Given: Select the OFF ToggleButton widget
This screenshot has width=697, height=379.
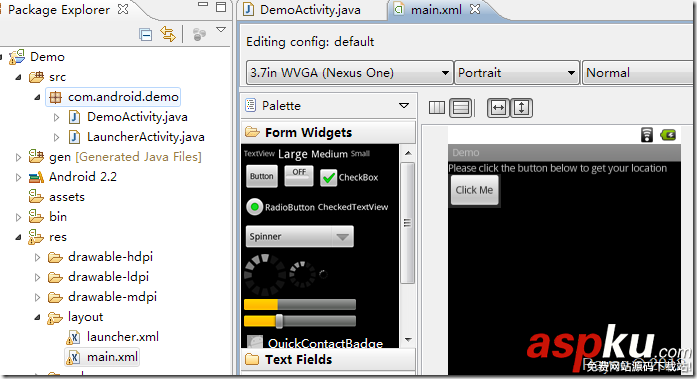Looking at the screenshot, I should [x=299, y=175].
